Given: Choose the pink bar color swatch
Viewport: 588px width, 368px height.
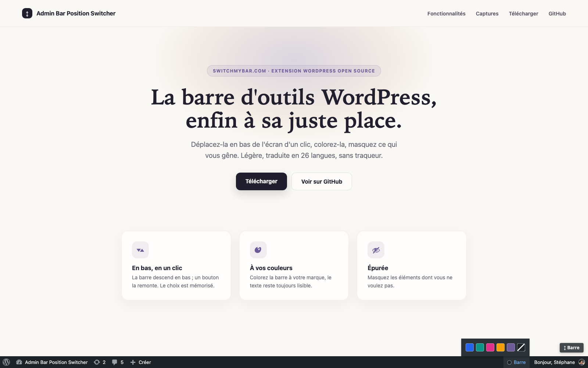Looking at the screenshot, I should 490,347.
